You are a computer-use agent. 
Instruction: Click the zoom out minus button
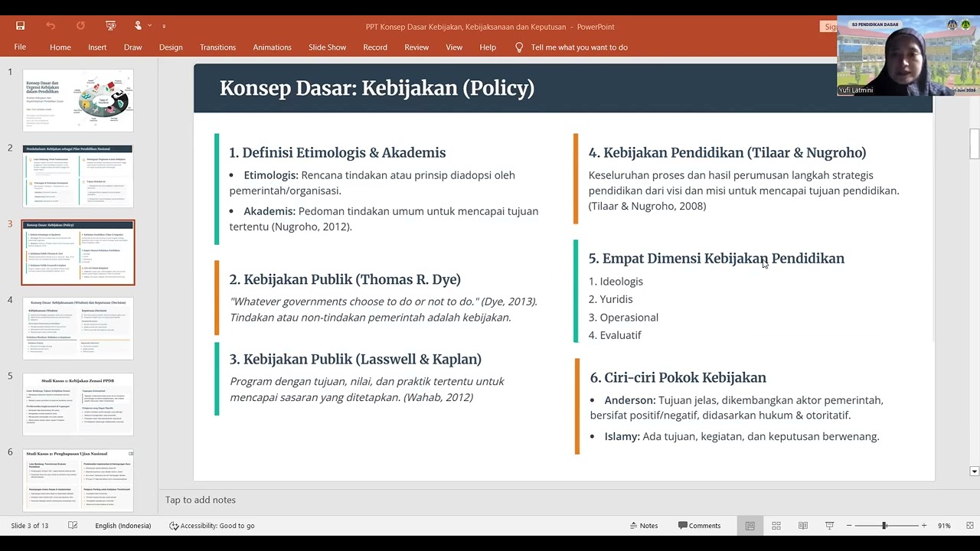[x=849, y=526]
